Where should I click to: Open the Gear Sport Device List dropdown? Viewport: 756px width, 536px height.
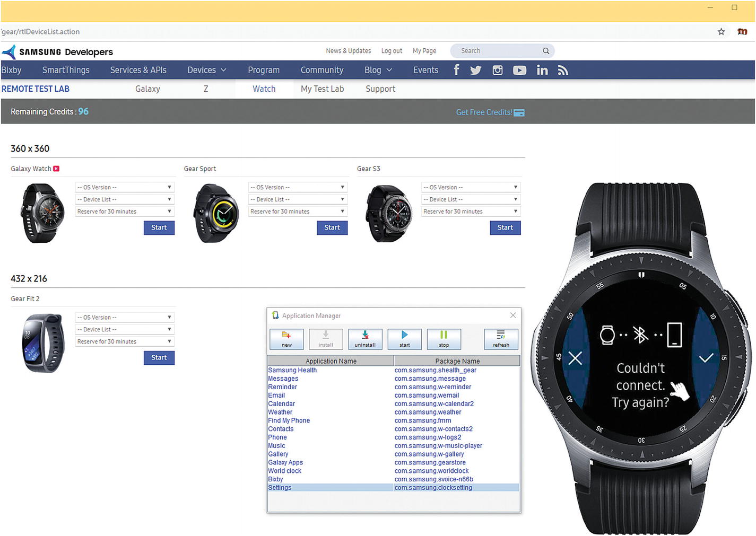298,199
